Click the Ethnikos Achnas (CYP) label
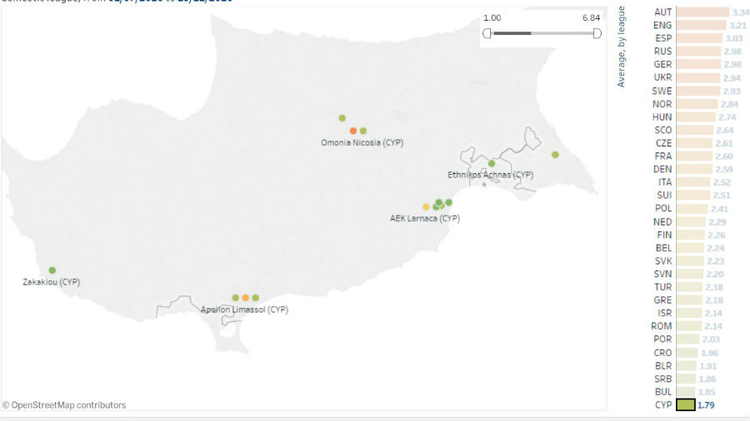 (490, 175)
